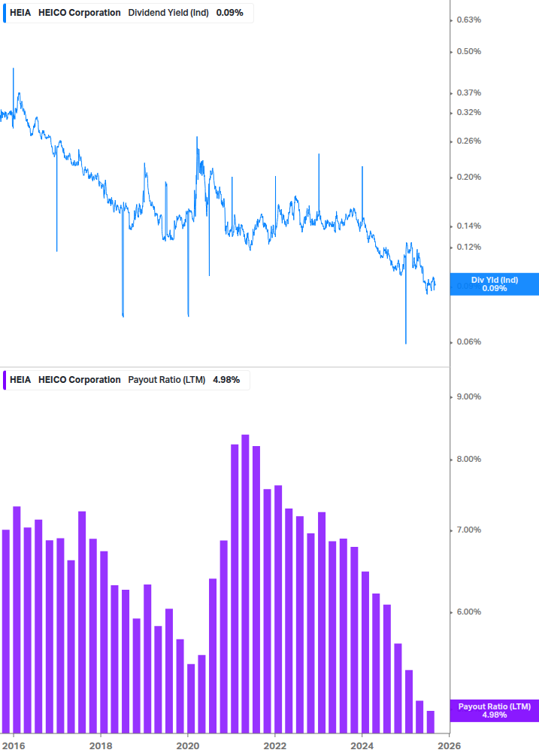Click the 0.26% tick on dividend yield axis
This screenshot has width=539, height=756.
[468, 141]
